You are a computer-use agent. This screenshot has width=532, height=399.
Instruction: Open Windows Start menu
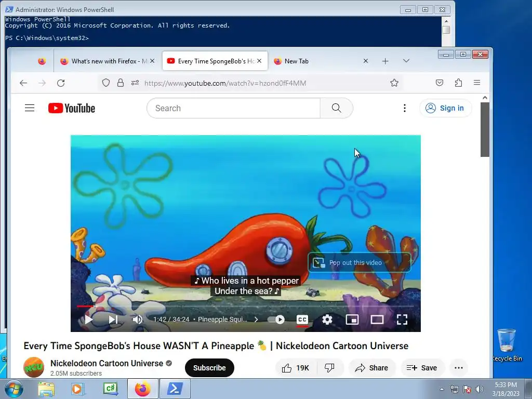click(14, 389)
